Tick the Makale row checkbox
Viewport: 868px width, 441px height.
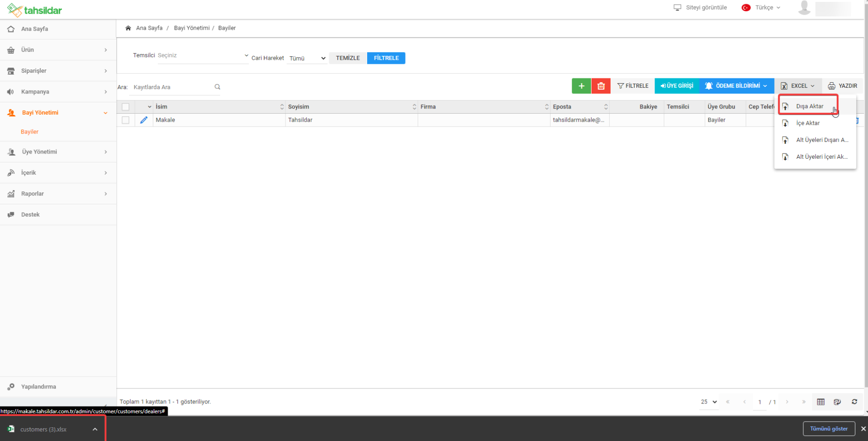pos(125,120)
